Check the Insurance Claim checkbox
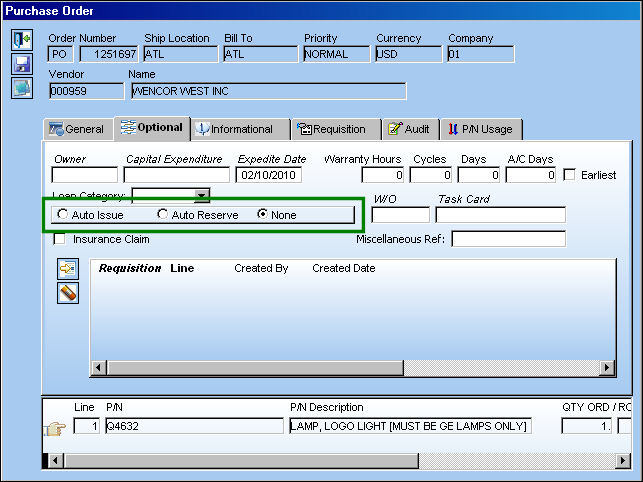Image resolution: width=643 pixels, height=482 pixels. (x=59, y=239)
